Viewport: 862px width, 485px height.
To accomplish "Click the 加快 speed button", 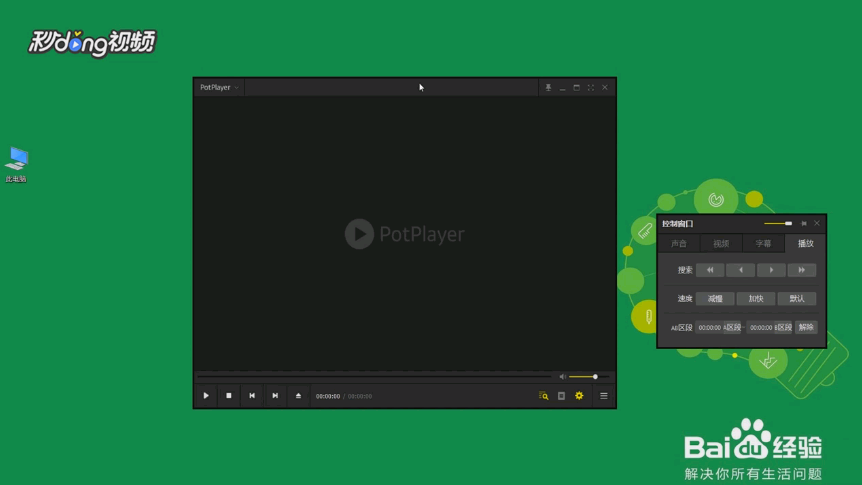I will pyautogui.click(x=756, y=299).
